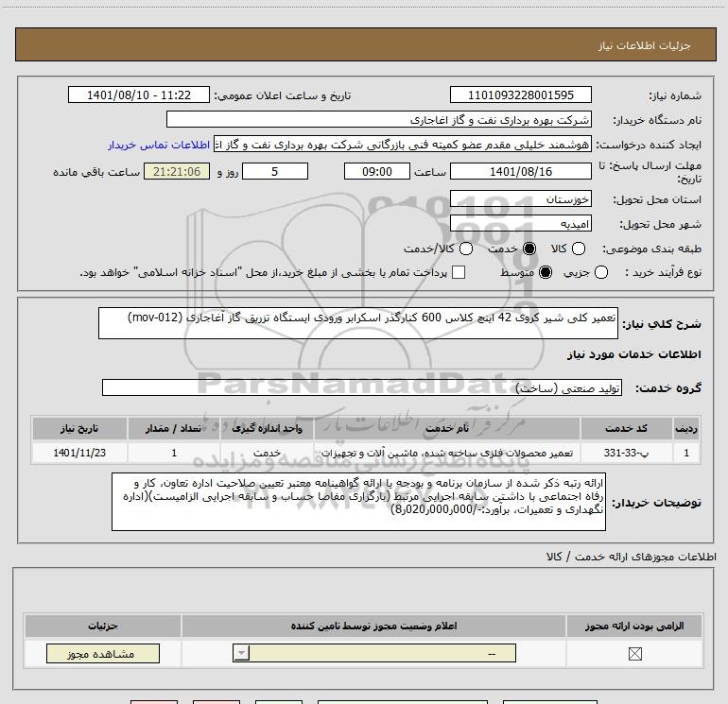Click the response deadline date 1401/08/16
The width and height of the screenshot is (728, 704).
click(520, 171)
